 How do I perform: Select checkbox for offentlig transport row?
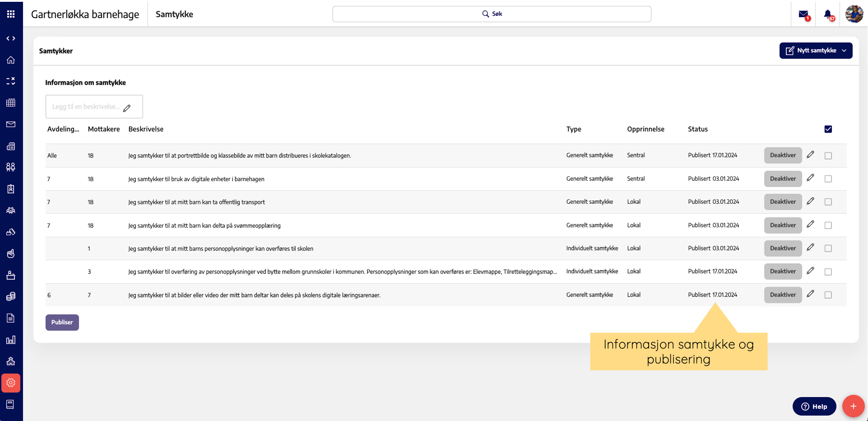pos(828,202)
